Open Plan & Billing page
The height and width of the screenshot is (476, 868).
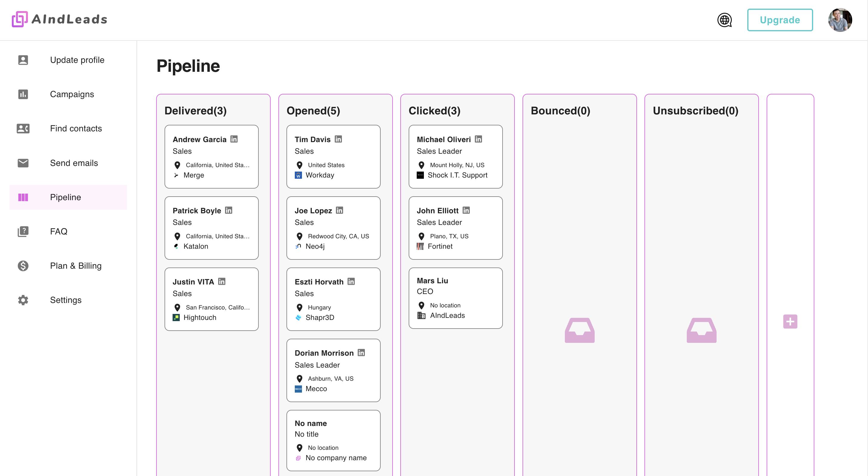pyautogui.click(x=75, y=266)
